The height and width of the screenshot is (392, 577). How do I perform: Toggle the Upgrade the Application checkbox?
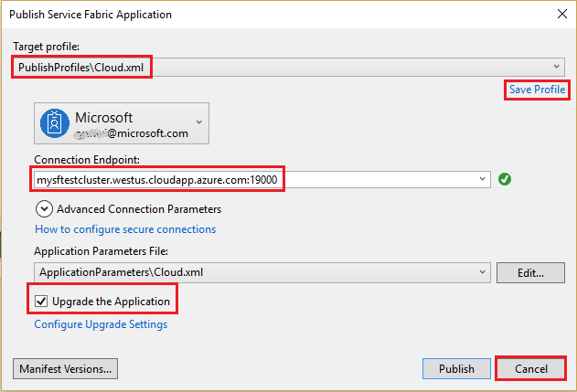point(41,302)
